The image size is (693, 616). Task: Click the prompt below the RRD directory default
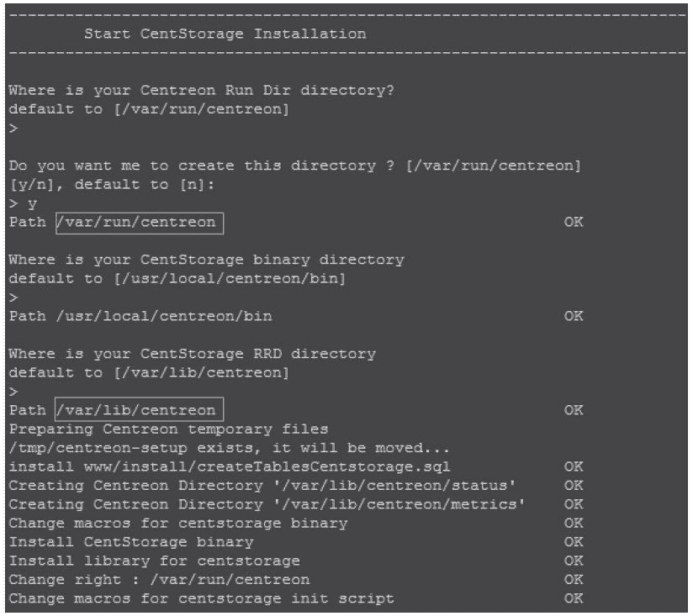(x=13, y=392)
